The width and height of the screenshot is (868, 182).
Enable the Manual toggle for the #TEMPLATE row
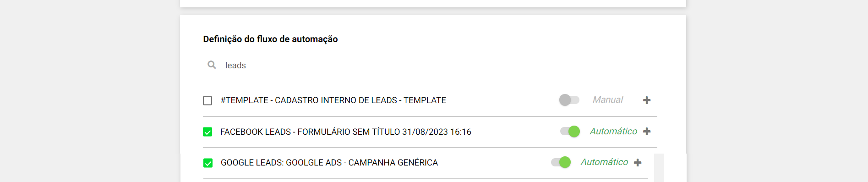pos(569,100)
